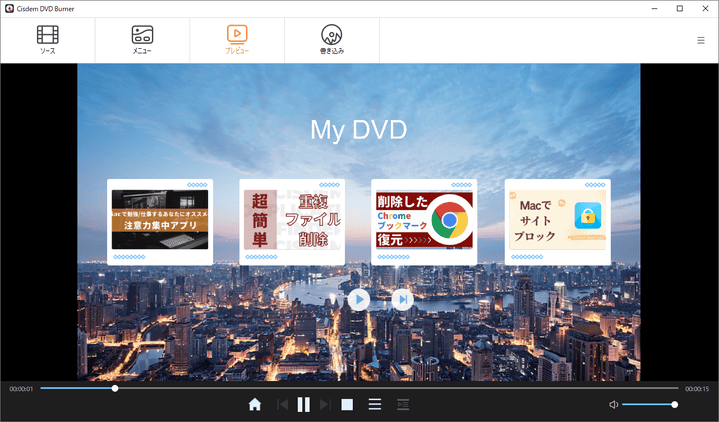Open the chapter list icon
719x422 pixels.
[x=403, y=405]
